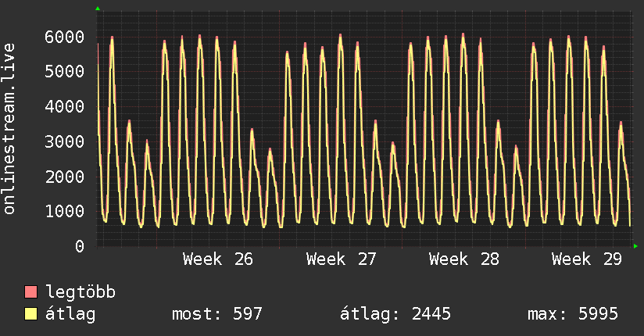The image size is (644, 336).
Task: Select the Week 28 axis label
Action: (x=464, y=259)
